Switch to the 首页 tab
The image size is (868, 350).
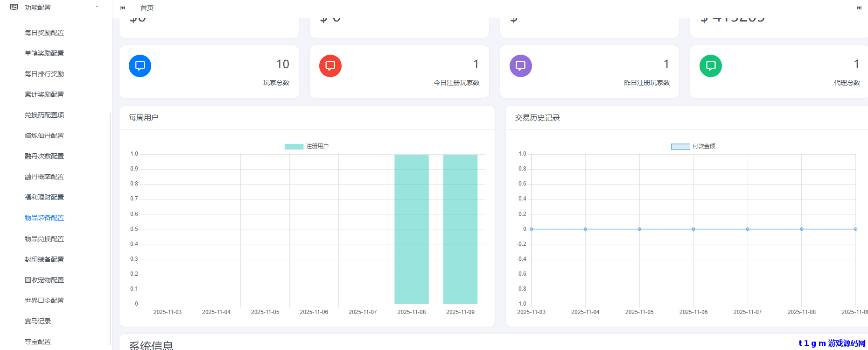[147, 8]
